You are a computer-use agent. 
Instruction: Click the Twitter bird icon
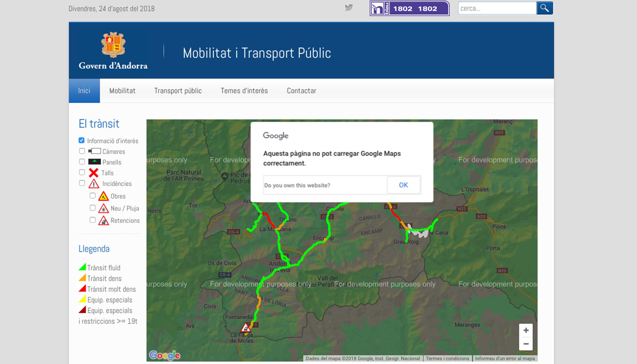[349, 8]
